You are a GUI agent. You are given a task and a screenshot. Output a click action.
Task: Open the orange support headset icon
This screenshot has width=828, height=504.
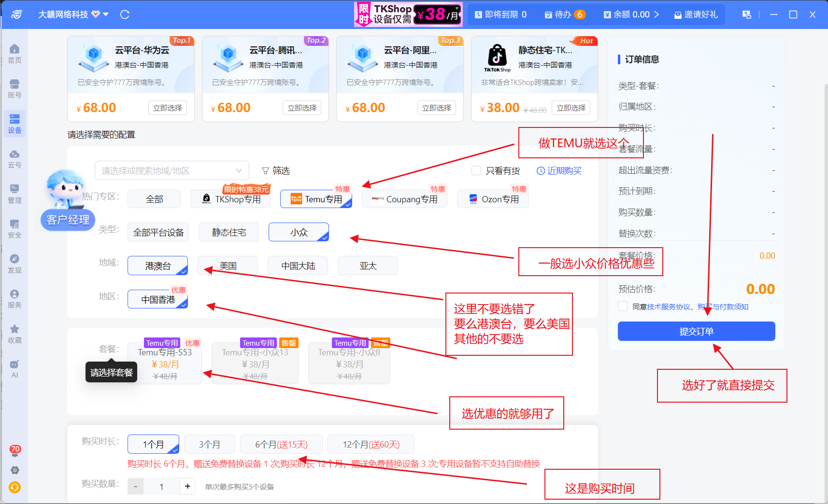(15, 488)
